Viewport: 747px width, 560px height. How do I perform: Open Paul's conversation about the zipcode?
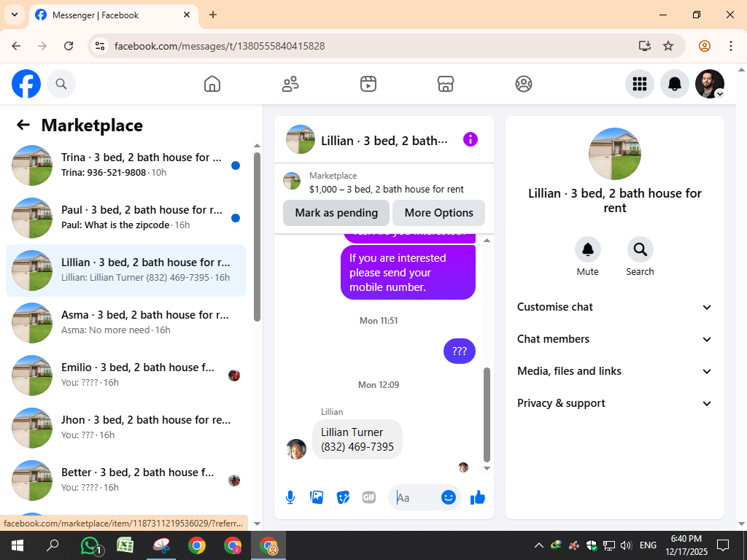[x=125, y=217]
